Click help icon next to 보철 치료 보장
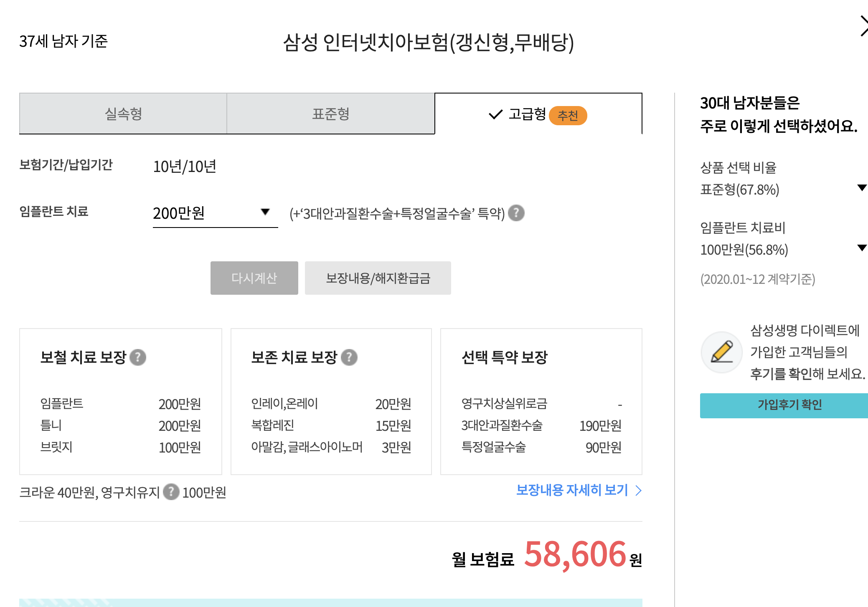Screen dimensions: 868x607 [x=138, y=357]
